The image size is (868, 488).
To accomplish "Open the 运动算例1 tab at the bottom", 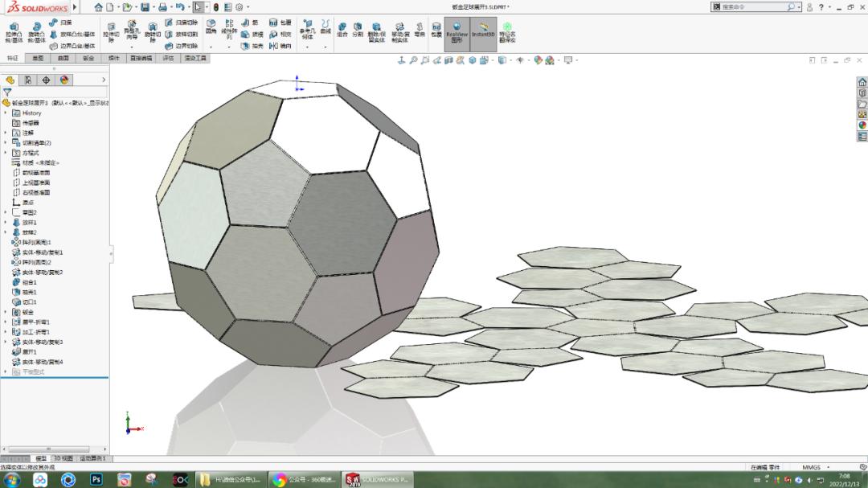I will 91,458.
